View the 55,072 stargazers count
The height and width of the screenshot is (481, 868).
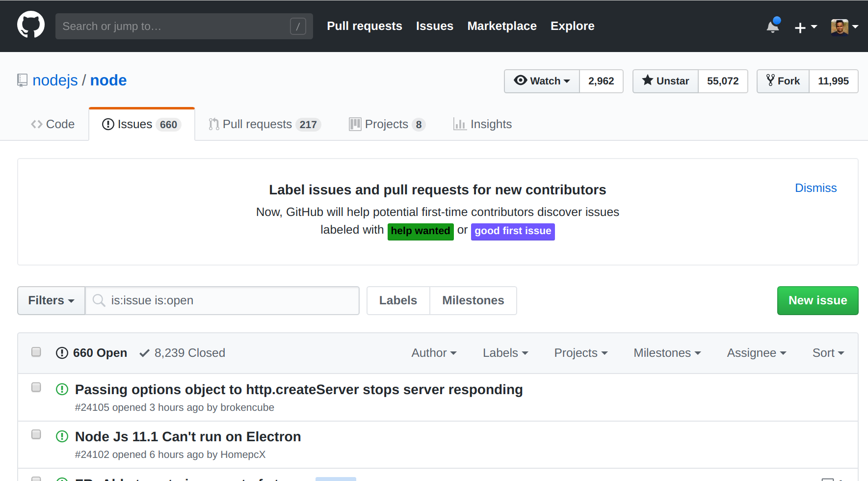[723, 81]
